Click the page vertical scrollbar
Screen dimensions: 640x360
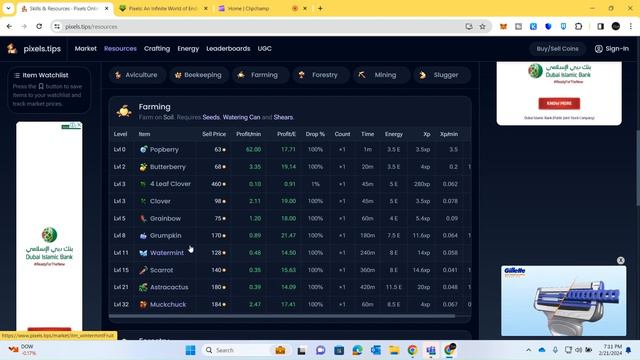coord(638,167)
